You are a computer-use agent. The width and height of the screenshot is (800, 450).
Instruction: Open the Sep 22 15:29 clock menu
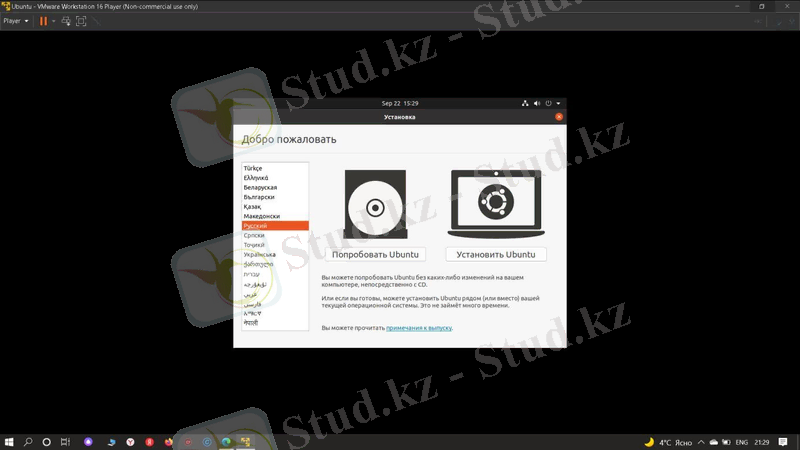(x=400, y=103)
